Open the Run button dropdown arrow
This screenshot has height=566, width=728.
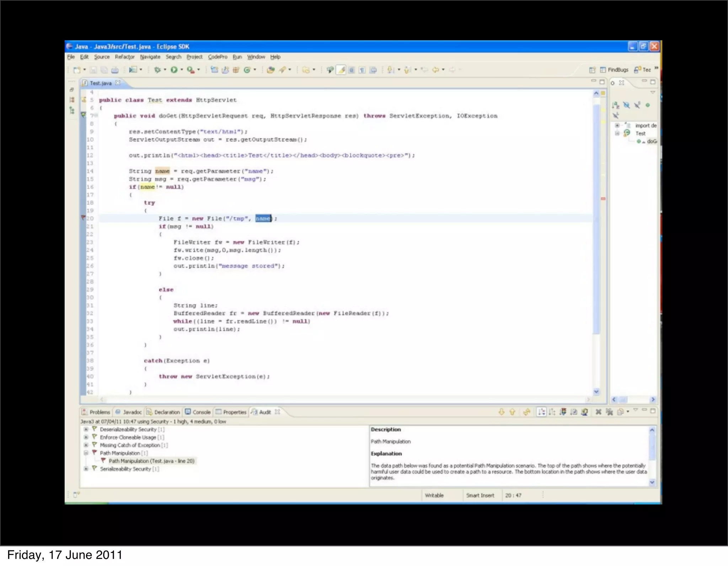(182, 70)
